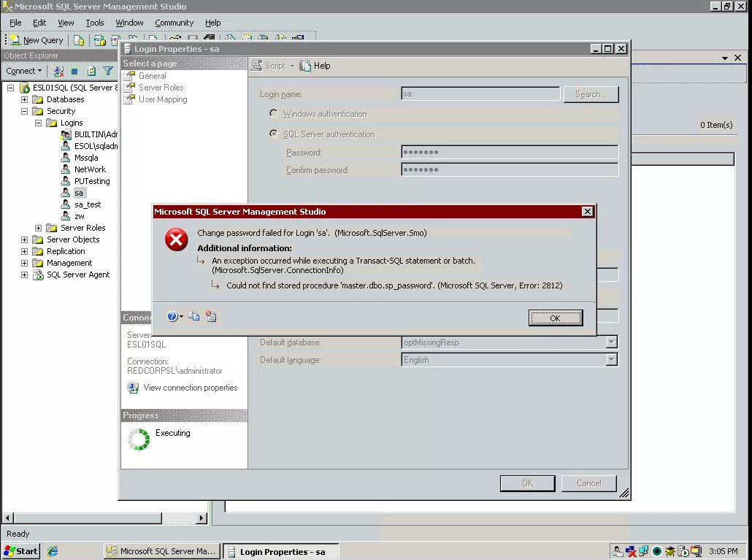Select the Server Roles page
The height and width of the screenshot is (560, 752).
point(161,88)
